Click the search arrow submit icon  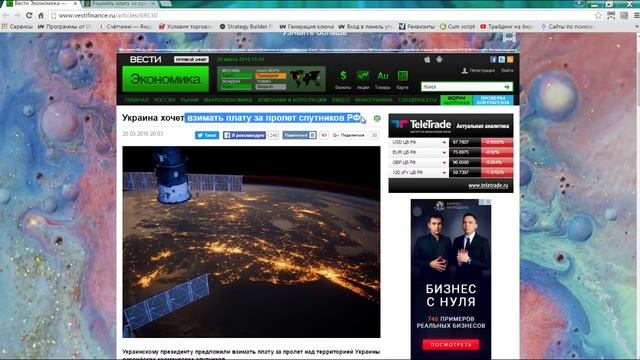pos(507,87)
